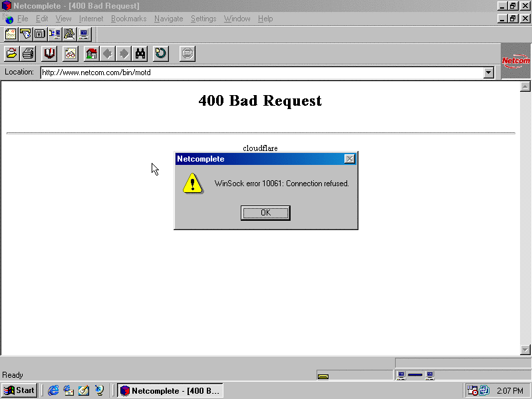
Task: Click the Print toolbar icon
Action: pyautogui.click(x=28, y=53)
